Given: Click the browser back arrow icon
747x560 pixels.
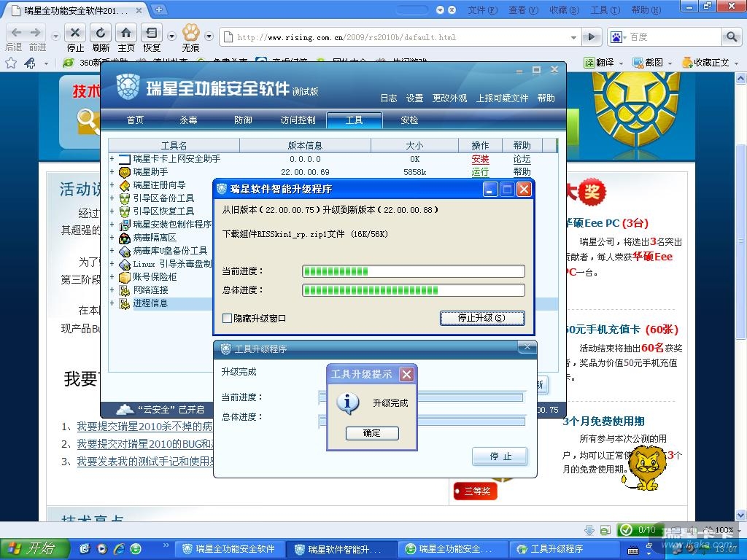Looking at the screenshot, I should tap(16, 32).
